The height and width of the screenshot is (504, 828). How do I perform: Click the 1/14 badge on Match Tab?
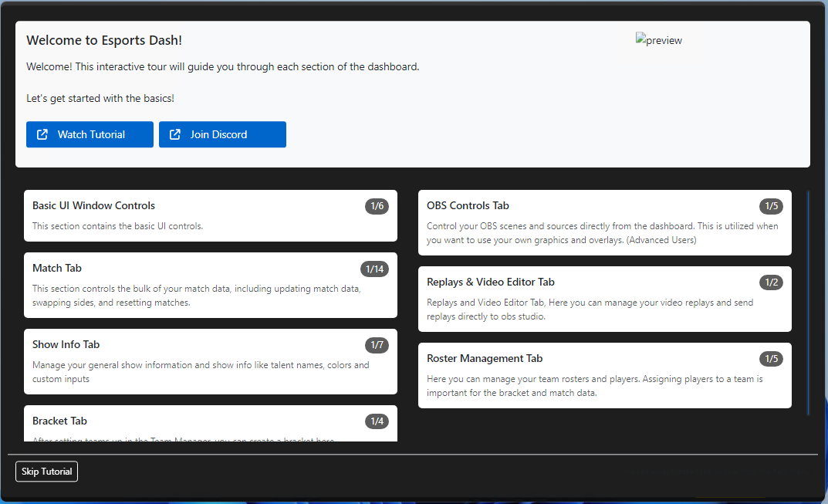coord(374,269)
